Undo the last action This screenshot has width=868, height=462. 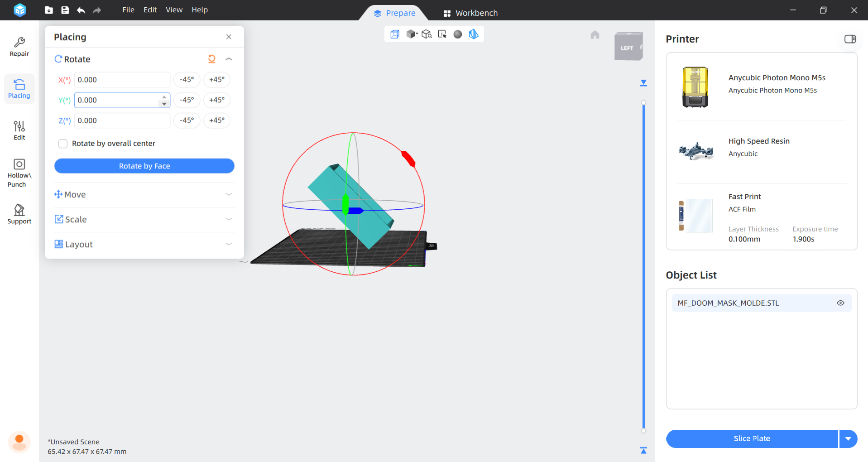pyautogui.click(x=81, y=10)
